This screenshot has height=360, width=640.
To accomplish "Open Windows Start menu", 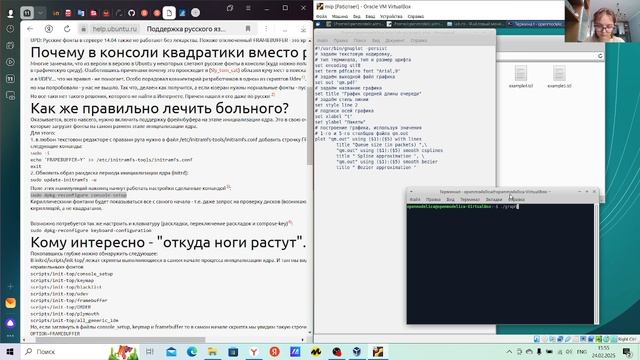I will pyautogui.click(x=10, y=351).
